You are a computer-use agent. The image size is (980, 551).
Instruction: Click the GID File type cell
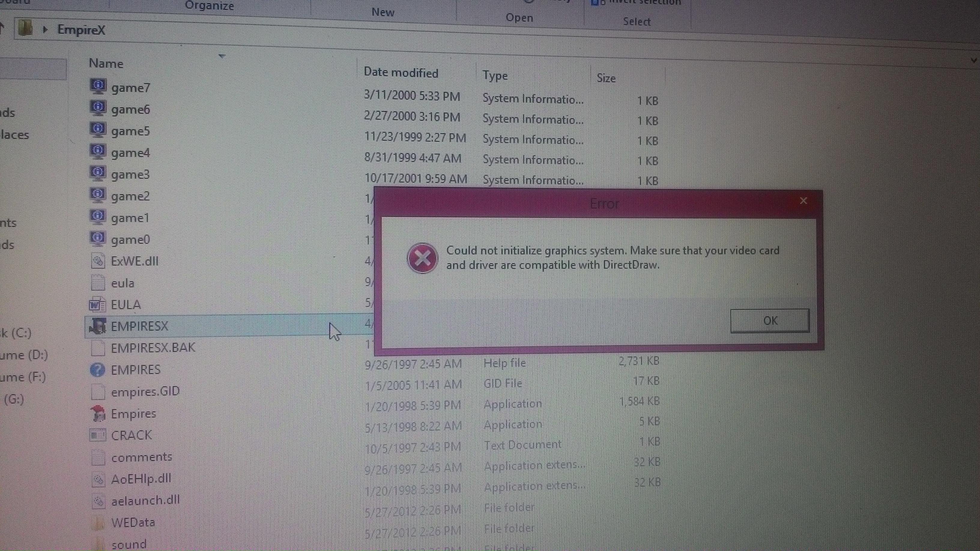(x=503, y=383)
